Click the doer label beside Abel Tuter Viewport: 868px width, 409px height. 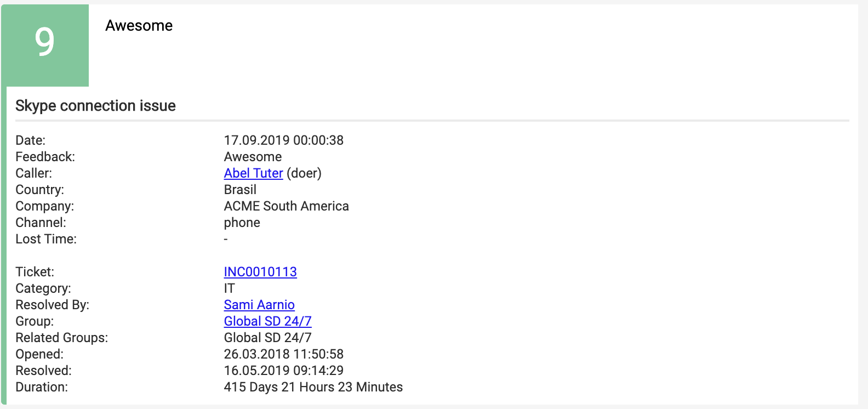pyautogui.click(x=305, y=173)
